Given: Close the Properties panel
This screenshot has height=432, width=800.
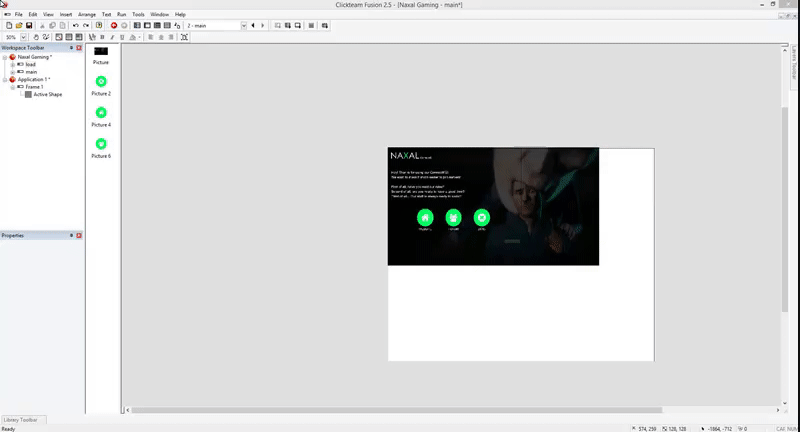Looking at the screenshot, I should coord(79,236).
